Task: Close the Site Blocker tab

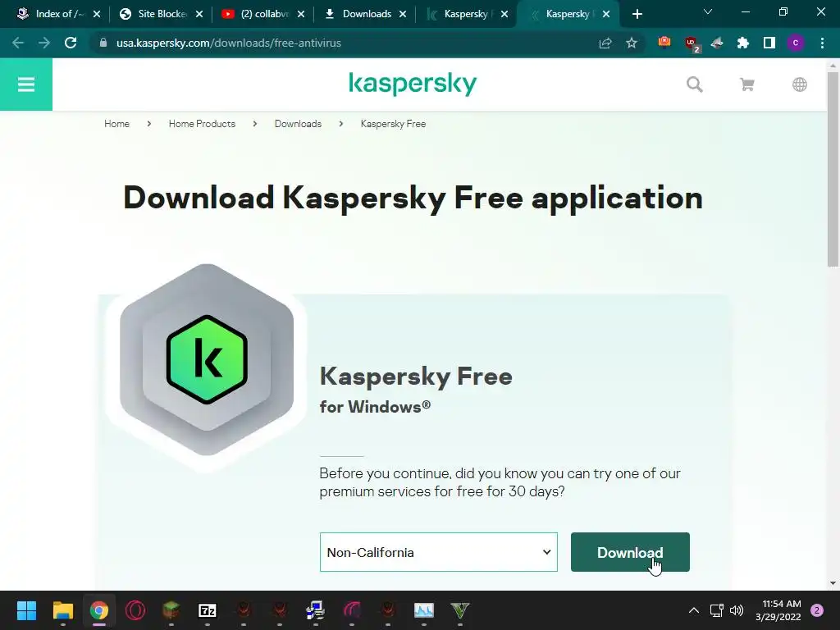Action: 199,14
